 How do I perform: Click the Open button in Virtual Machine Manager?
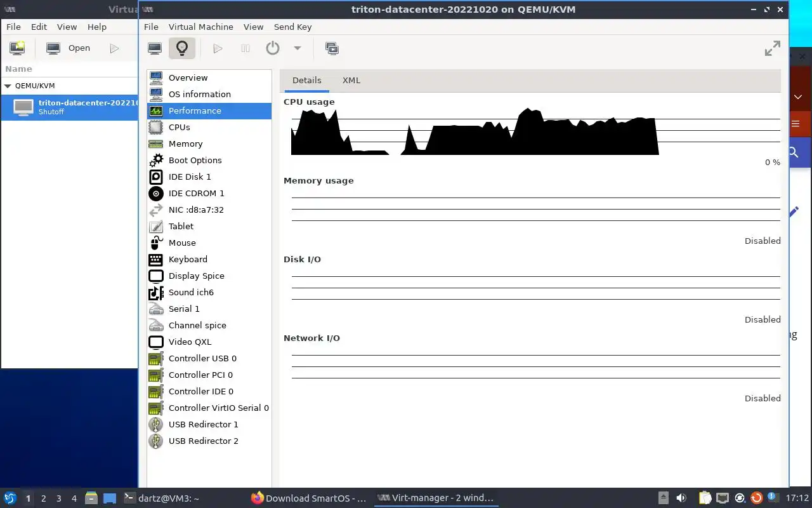69,48
